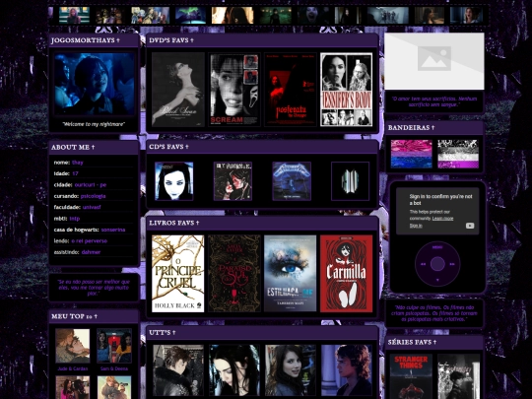Select the Metallica blue album cover

coord(292,181)
